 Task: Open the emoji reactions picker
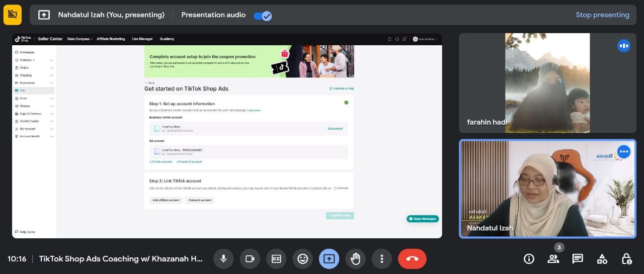pyautogui.click(x=302, y=259)
